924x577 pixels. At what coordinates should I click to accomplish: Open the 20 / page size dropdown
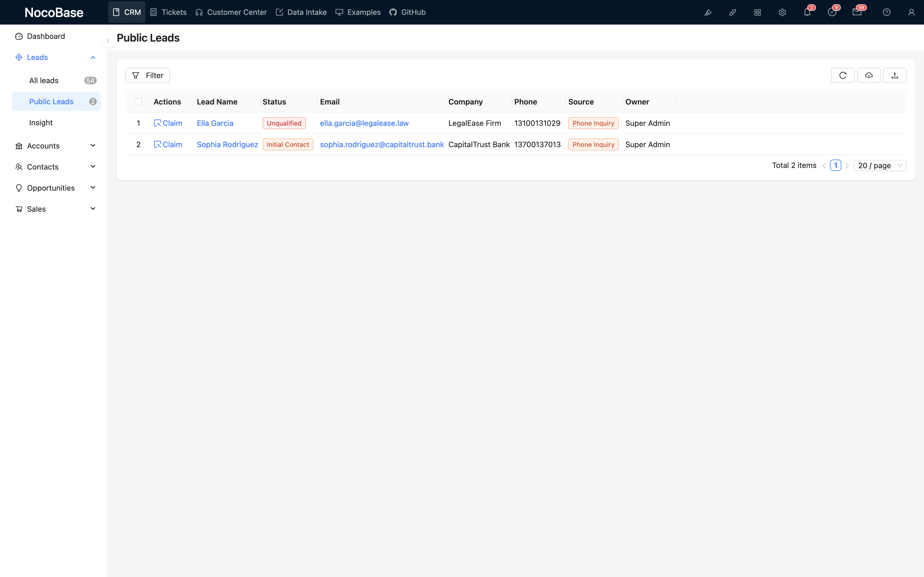point(880,166)
